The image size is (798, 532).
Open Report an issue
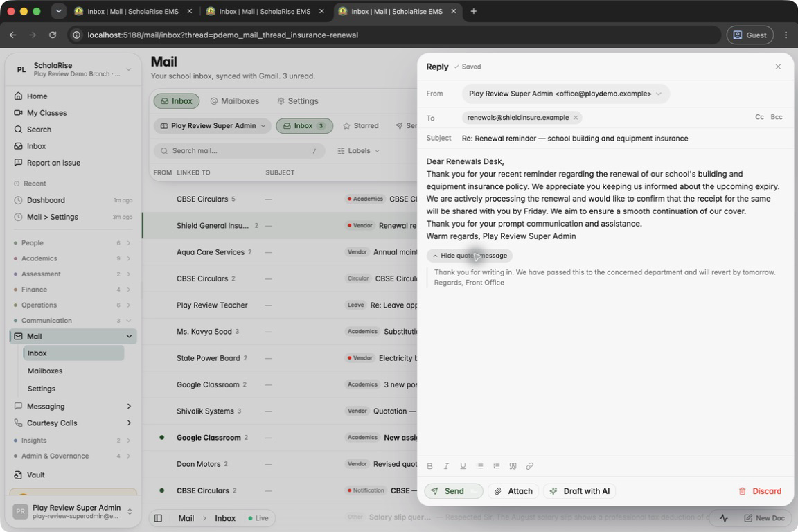pyautogui.click(x=73, y=163)
